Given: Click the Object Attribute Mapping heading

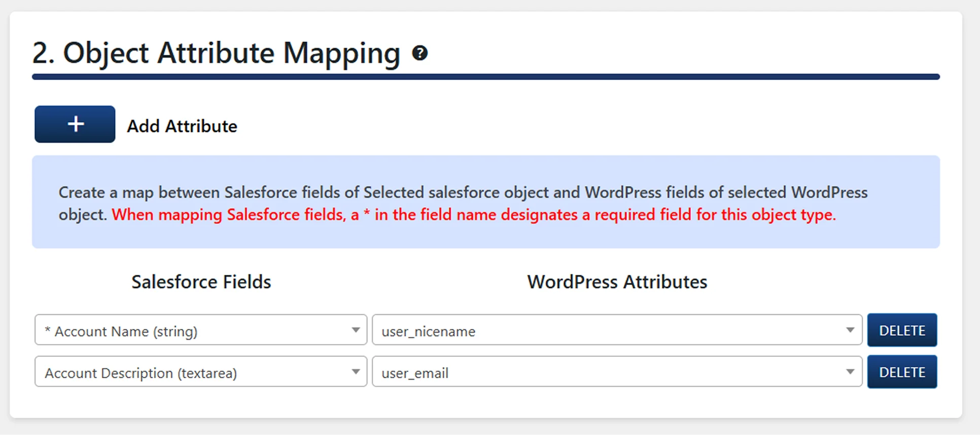Looking at the screenshot, I should click(x=216, y=53).
